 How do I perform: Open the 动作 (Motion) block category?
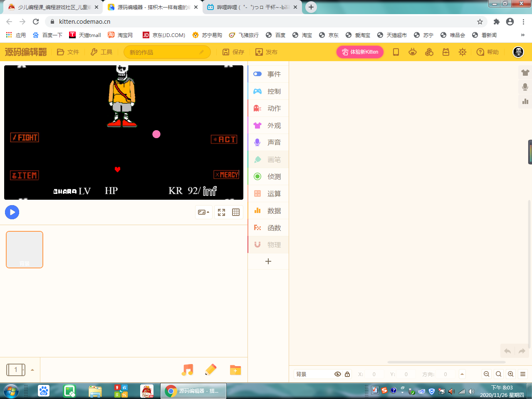pos(268,108)
